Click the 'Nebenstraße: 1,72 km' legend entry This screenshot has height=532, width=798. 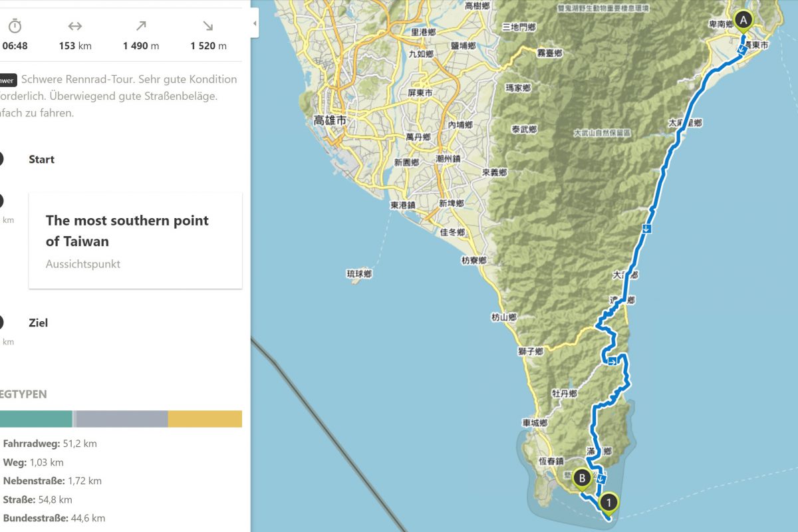53,481
